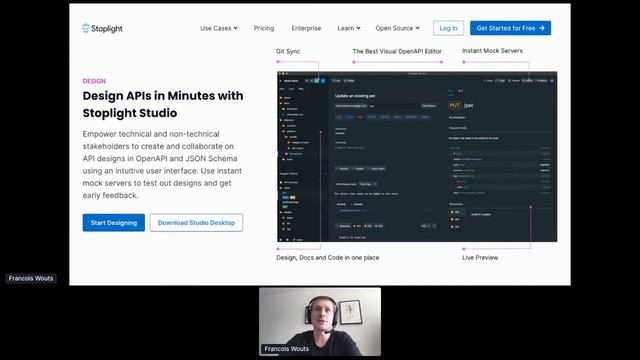This screenshot has height=360, width=640.
Task: Go to the Pricing page
Action: point(264,28)
